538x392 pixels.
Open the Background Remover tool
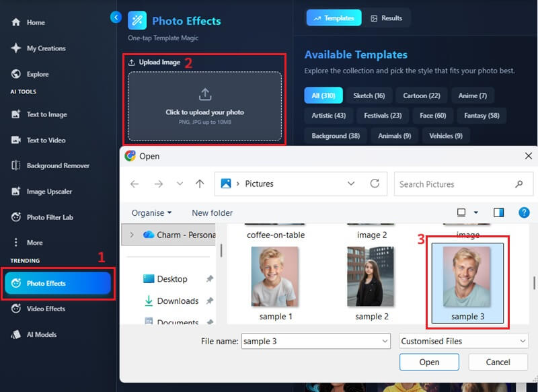(x=58, y=165)
